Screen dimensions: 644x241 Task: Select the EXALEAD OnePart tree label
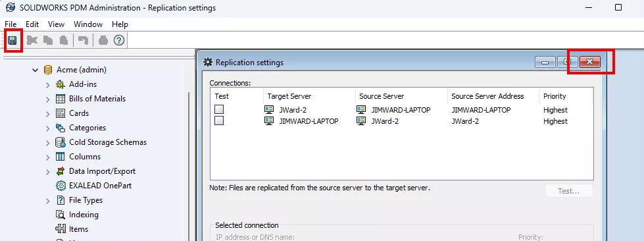coord(100,186)
